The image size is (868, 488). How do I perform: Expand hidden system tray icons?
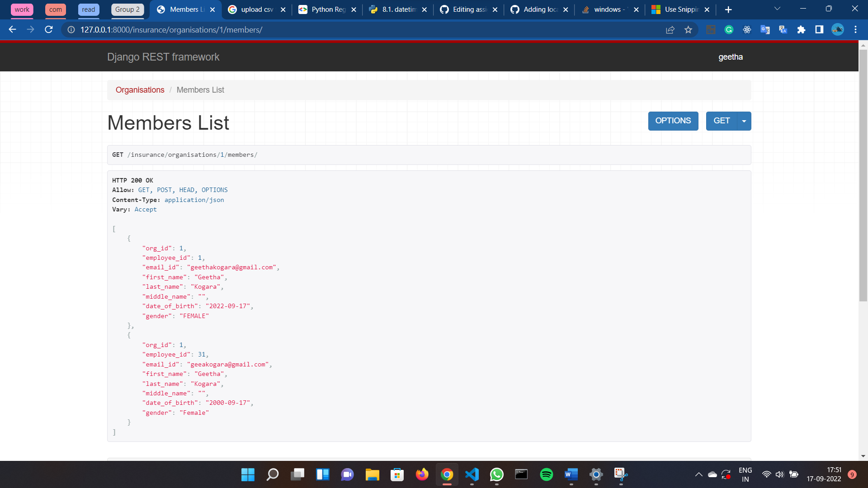pyautogui.click(x=698, y=474)
